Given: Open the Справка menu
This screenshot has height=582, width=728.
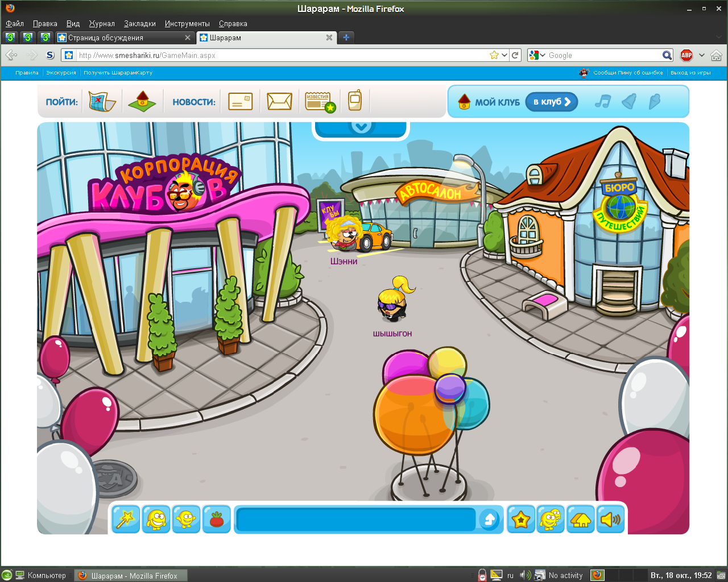Looking at the screenshot, I should point(233,23).
